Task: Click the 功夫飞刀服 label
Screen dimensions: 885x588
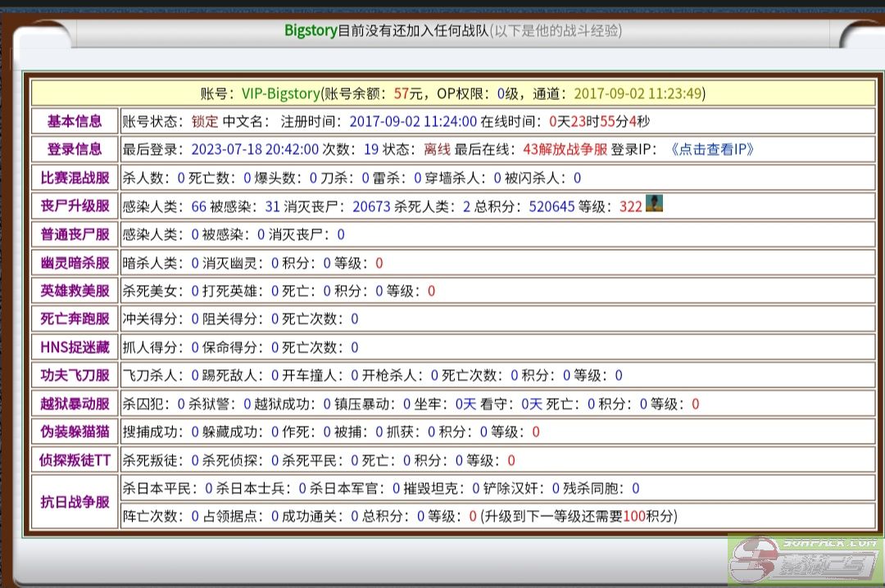Action: pos(75,375)
